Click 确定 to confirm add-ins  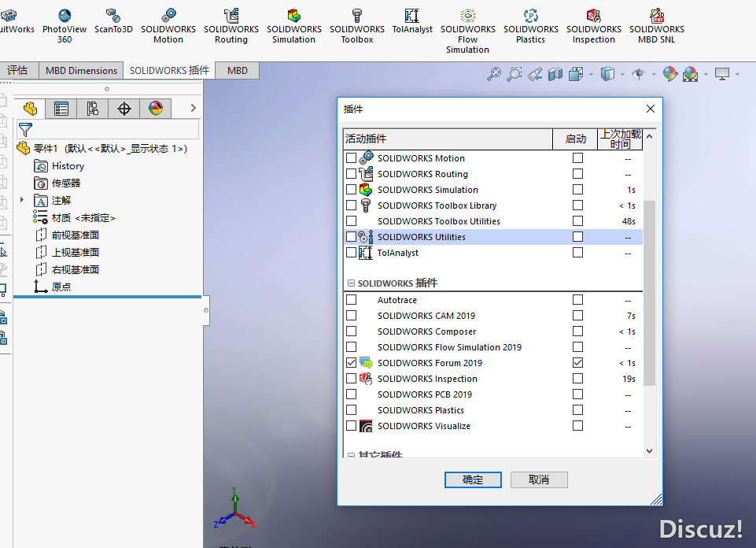tap(473, 479)
